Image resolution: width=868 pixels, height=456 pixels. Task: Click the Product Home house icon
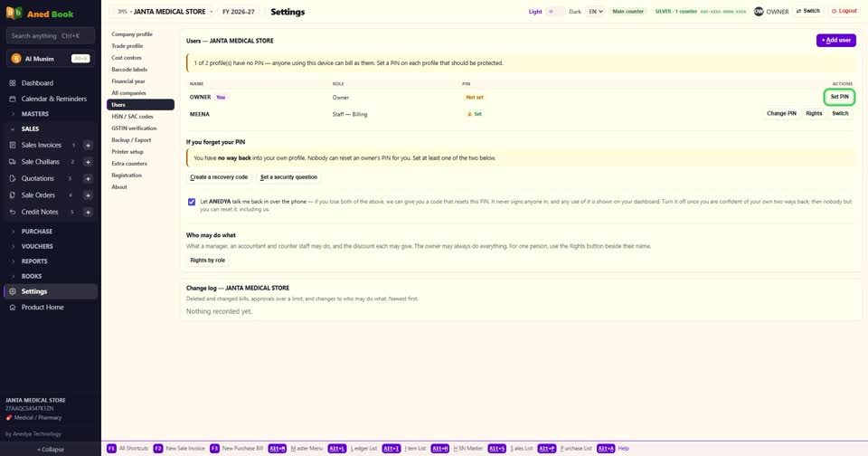click(12, 308)
